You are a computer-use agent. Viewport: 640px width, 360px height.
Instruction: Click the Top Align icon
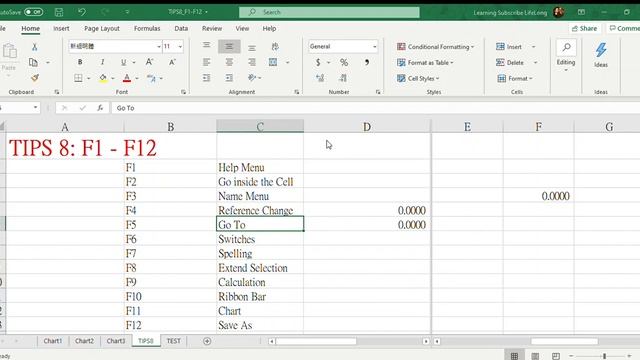coord(207,46)
